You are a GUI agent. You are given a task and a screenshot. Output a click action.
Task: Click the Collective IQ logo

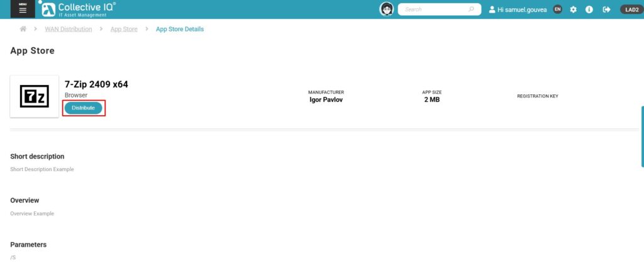(79, 9)
